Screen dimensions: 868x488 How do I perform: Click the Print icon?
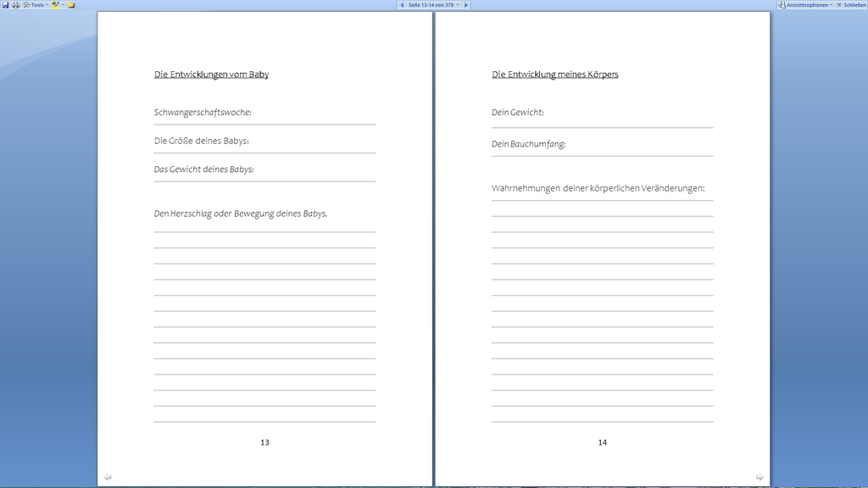click(x=16, y=5)
